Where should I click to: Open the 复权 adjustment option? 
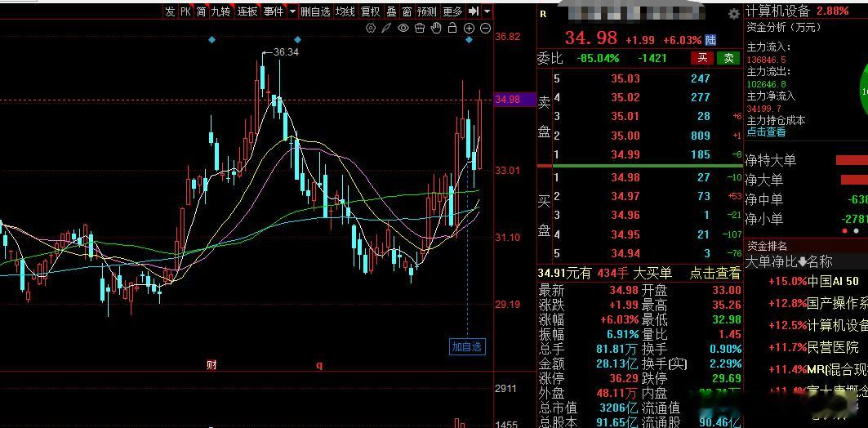[x=371, y=11]
